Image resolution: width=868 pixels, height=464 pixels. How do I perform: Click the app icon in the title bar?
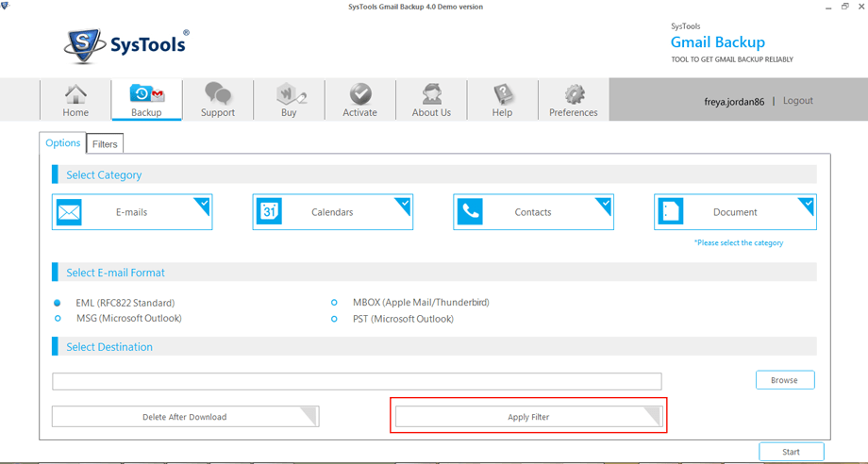click(x=6, y=6)
